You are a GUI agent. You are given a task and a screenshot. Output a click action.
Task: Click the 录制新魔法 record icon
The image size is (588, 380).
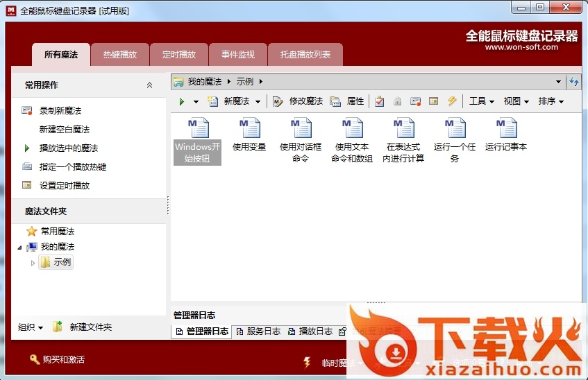(26, 110)
